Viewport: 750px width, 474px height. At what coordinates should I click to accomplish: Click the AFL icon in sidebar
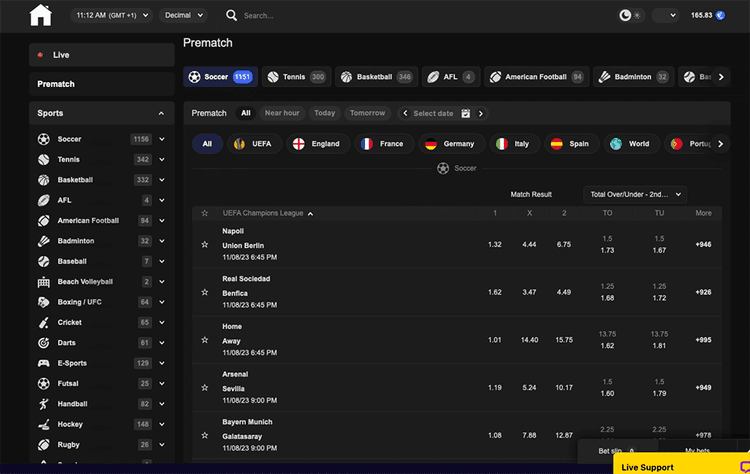tap(44, 200)
